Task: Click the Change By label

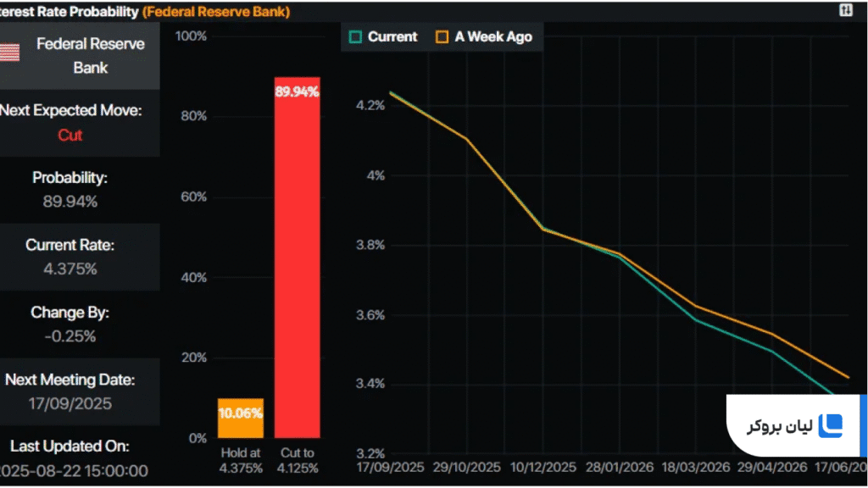Action: [x=70, y=313]
